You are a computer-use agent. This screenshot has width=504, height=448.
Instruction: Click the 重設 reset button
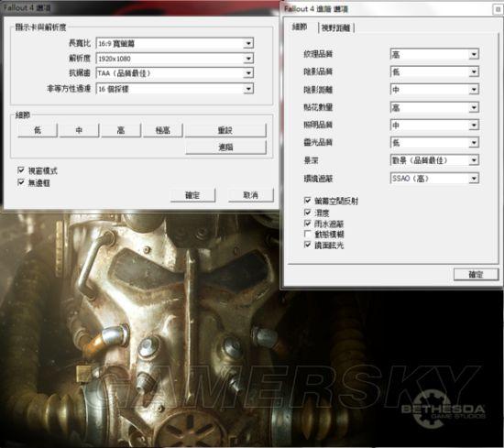pyautogui.click(x=225, y=130)
